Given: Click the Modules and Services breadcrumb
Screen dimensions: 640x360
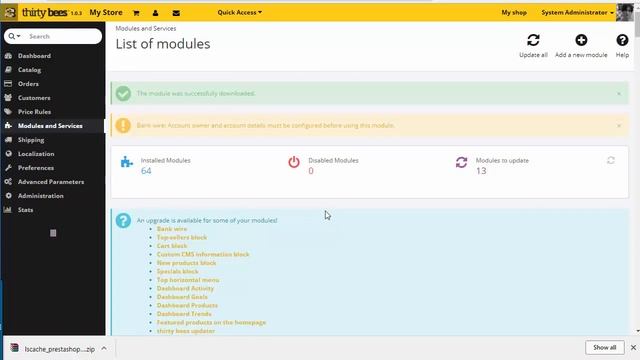Looking at the screenshot, I should click(146, 29).
